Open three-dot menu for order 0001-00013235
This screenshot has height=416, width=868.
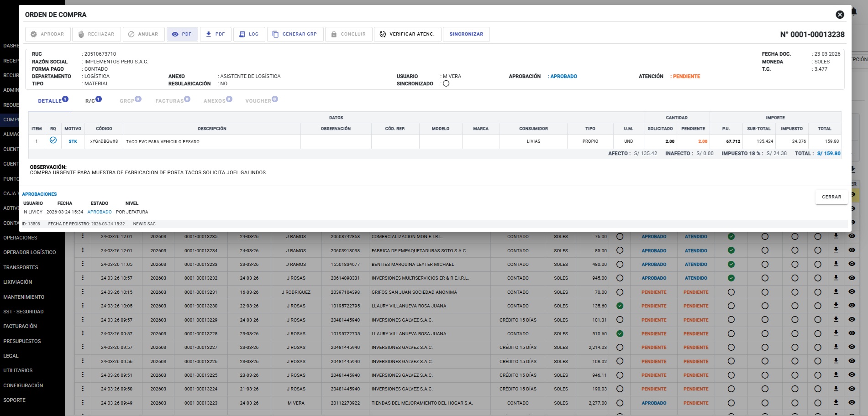click(x=83, y=236)
